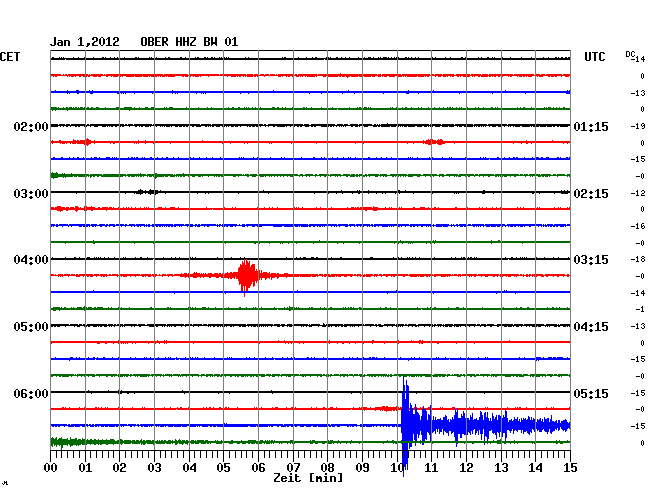Click the "15" minute tick label
The image size is (650, 494).
point(570,468)
